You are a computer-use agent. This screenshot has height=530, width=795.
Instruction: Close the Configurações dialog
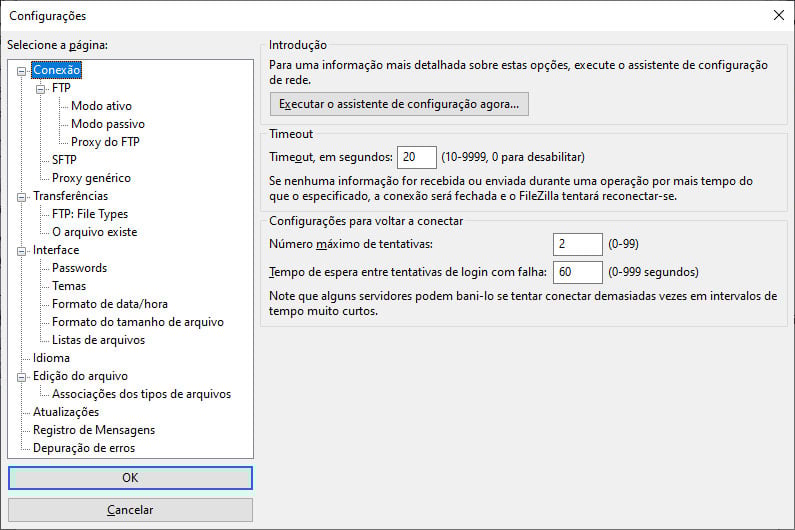[779, 15]
